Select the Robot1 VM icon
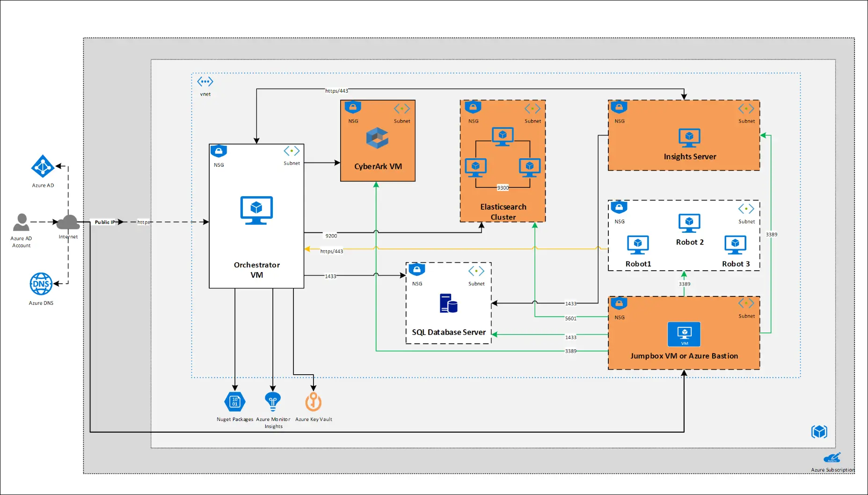Viewport: 868px width, 495px height. coord(638,245)
